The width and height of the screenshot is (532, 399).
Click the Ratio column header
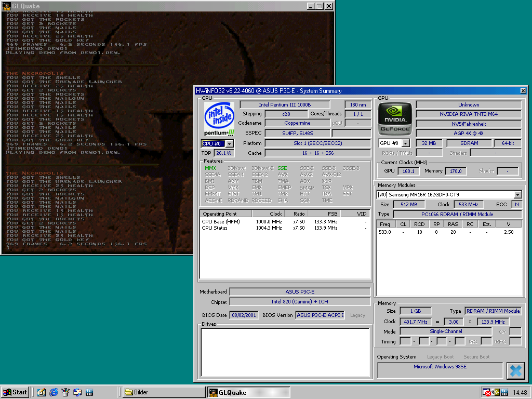point(296,214)
